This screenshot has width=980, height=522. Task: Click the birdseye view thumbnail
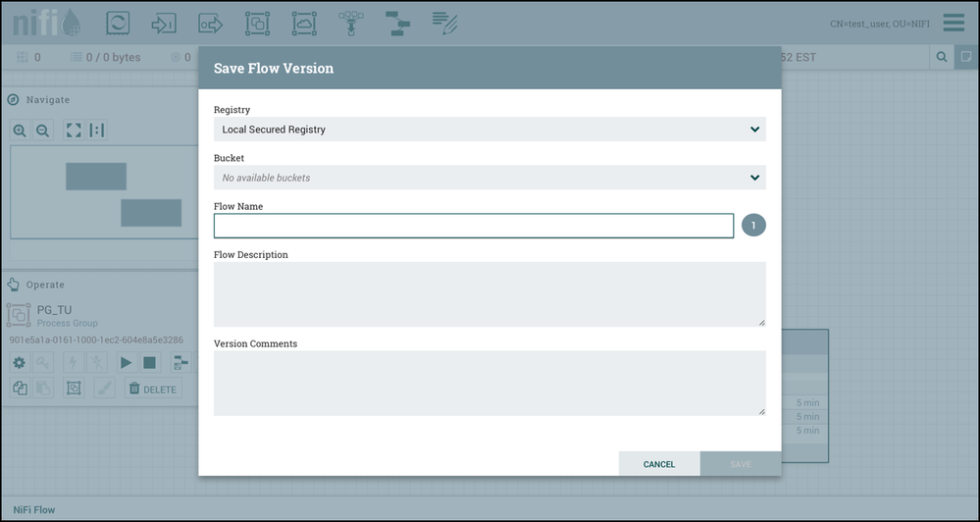click(x=104, y=192)
